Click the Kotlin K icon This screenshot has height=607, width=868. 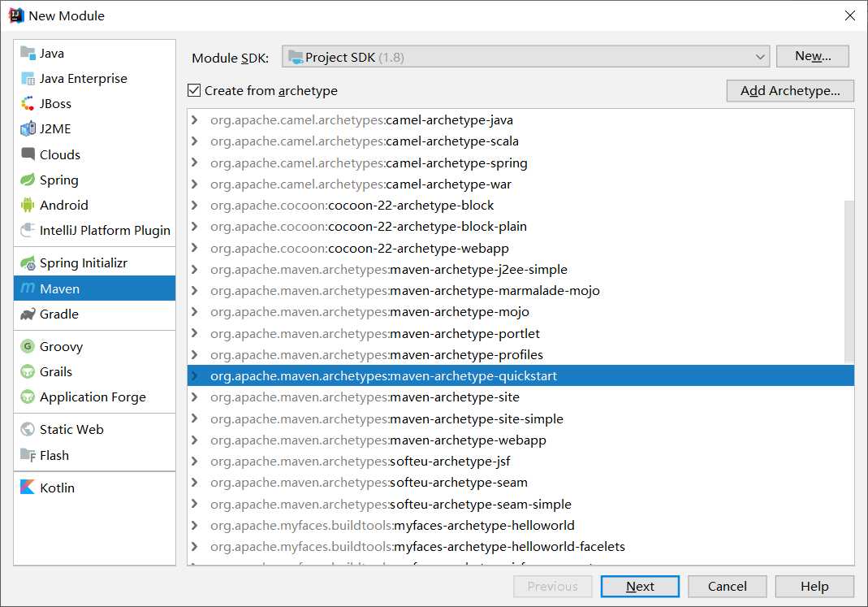[28, 488]
